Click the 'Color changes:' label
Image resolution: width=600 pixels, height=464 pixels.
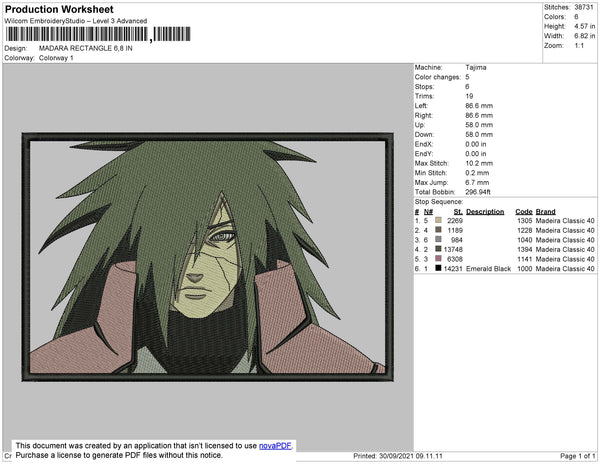(x=438, y=77)
